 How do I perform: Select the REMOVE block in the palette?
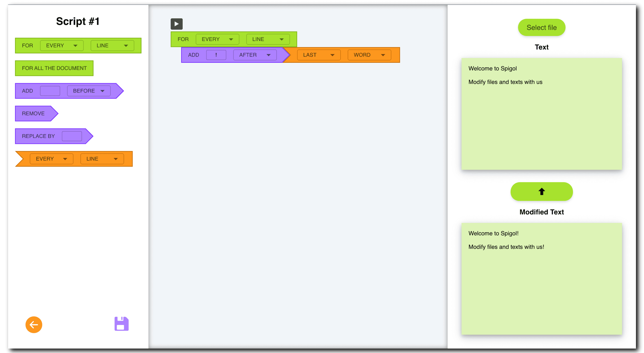36,113
